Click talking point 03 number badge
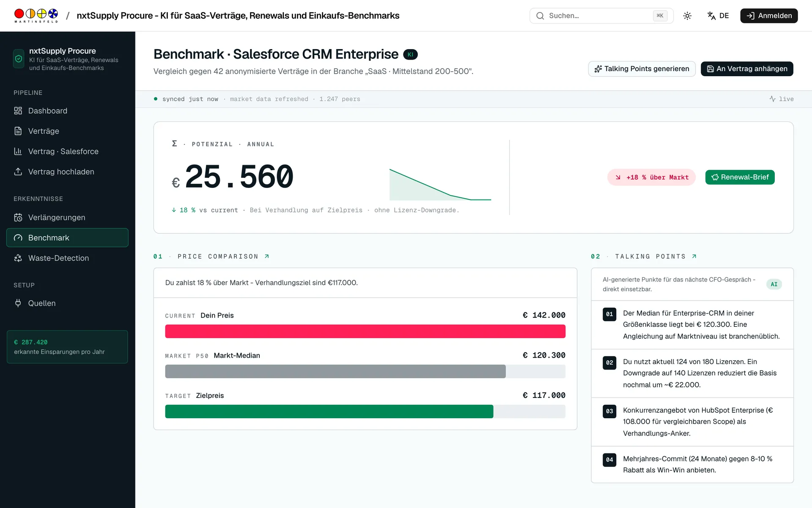 tap(609, 411)
